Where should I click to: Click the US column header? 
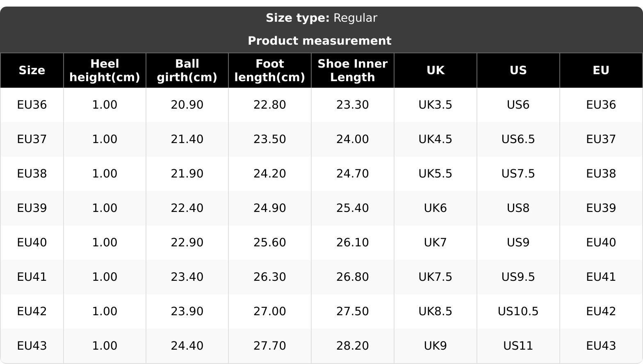[x=518, y=71]
